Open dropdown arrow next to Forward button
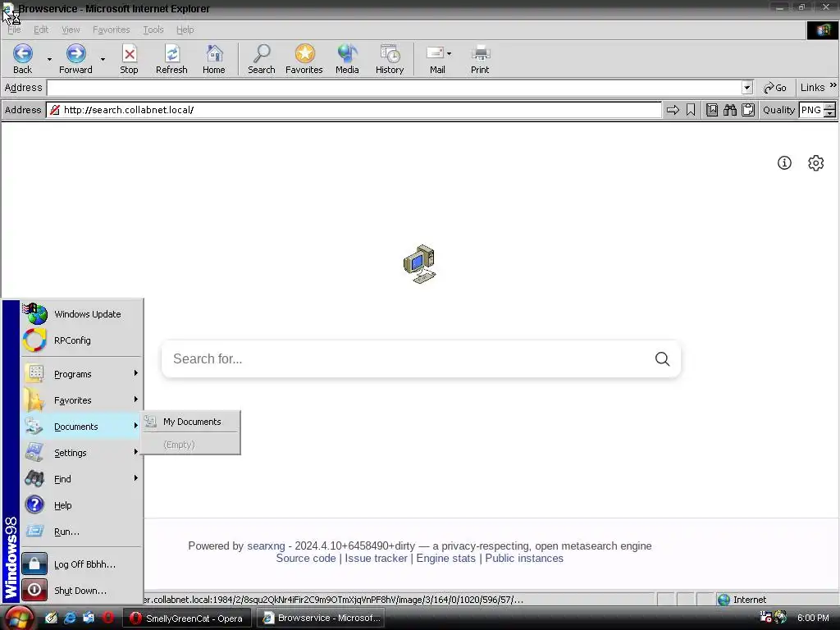The image size is (840, 630). click(x=103, y=59)
